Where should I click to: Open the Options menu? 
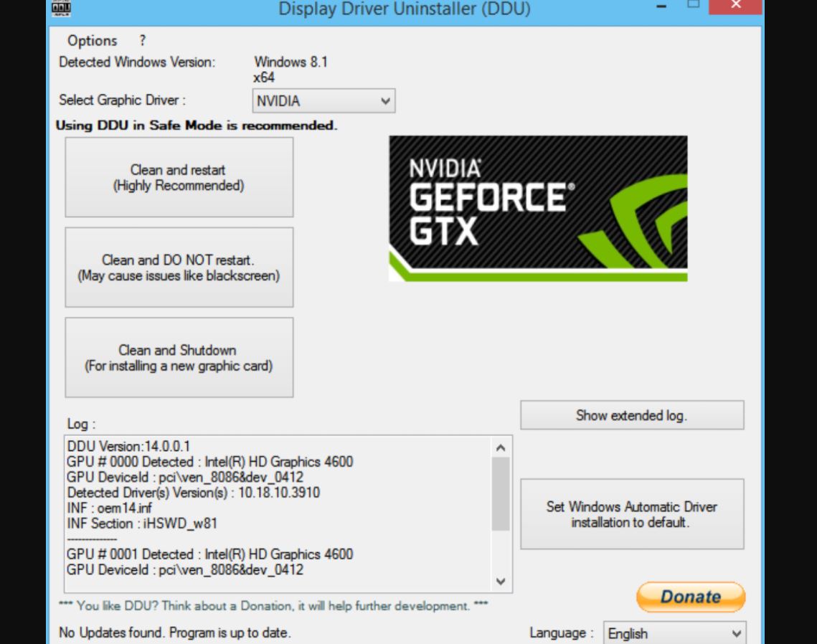pyautogui.click(x=92, y=41)
